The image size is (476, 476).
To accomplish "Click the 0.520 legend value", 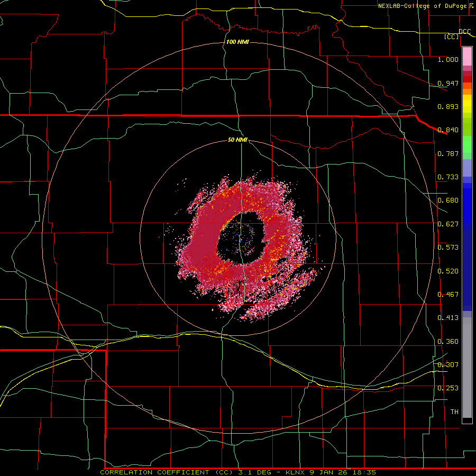I will click(x=448, y=271).
